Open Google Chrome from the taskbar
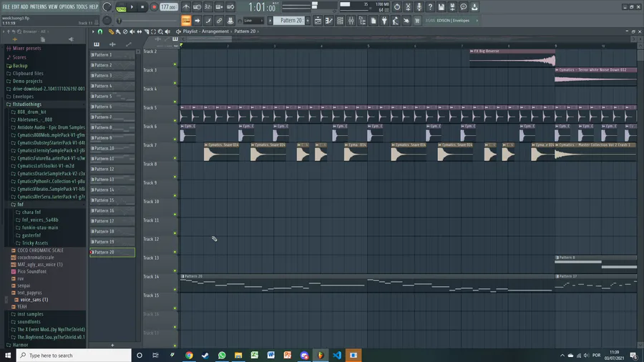The image size is (644, 362). (x=189, y=355)
